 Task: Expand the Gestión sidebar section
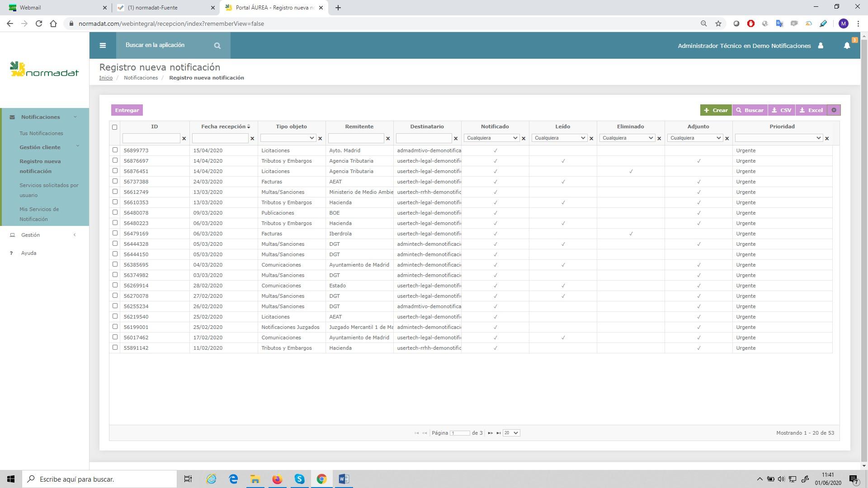[44, 235]
